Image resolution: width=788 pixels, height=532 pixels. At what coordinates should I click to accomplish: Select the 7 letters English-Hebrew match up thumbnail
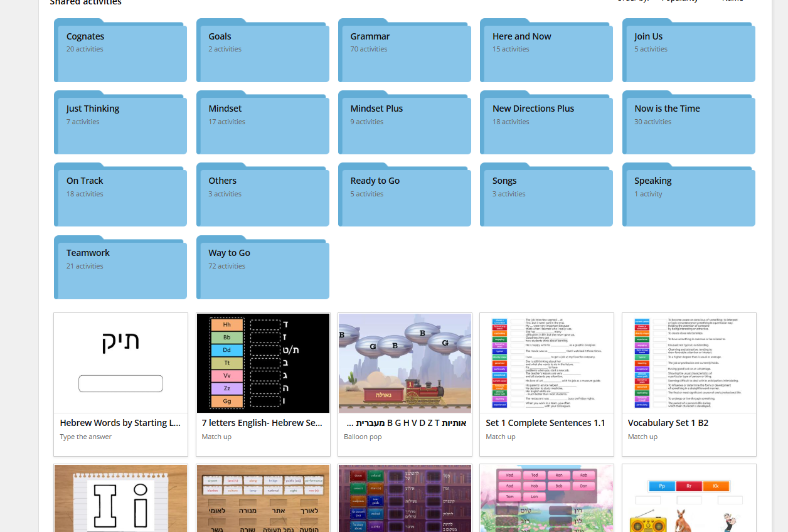click(x=263, y=363)
